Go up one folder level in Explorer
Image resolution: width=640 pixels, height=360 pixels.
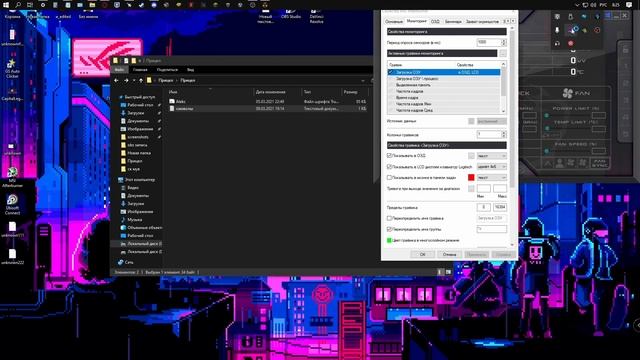click(x=141, y=81)
